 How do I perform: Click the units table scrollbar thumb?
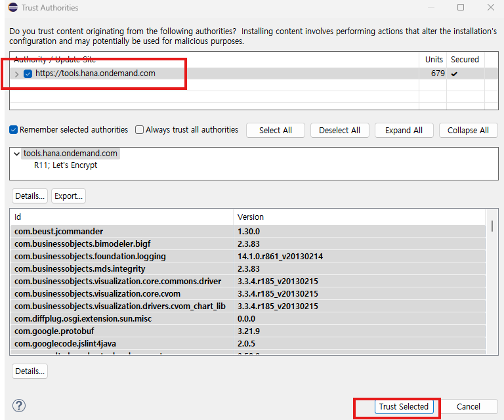coord(492,226)
